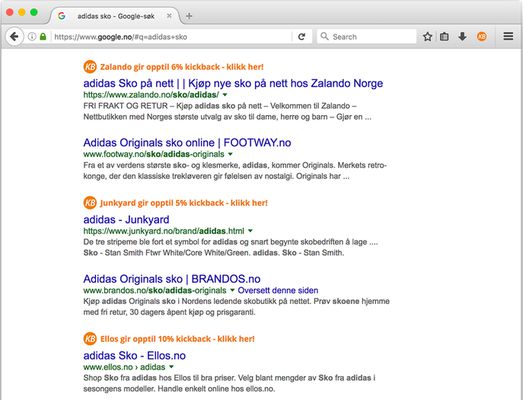The image size is (523, 400).
Task: Reload the page with the refresh icon
Action: (302, 37)
